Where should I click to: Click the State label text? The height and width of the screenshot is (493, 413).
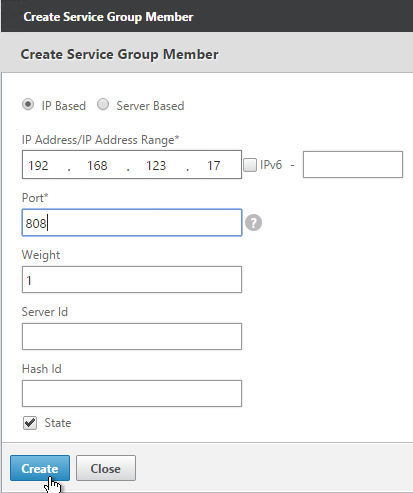click(x=58, y=423)
